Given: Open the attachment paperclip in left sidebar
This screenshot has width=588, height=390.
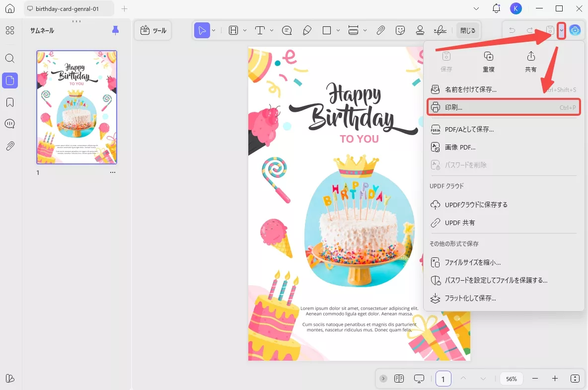Looking at the screenshot, I should 10,146.
